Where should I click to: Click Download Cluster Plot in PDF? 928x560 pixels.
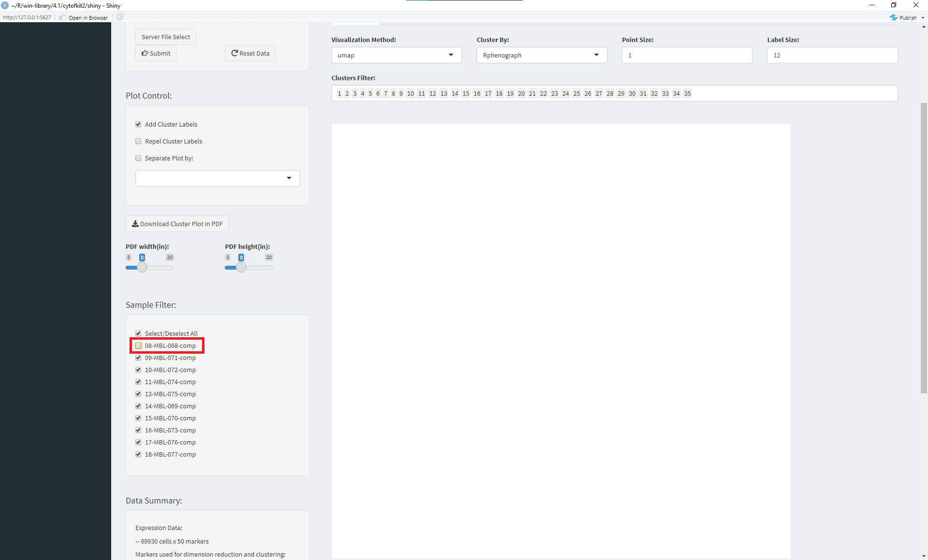[177, 224]
